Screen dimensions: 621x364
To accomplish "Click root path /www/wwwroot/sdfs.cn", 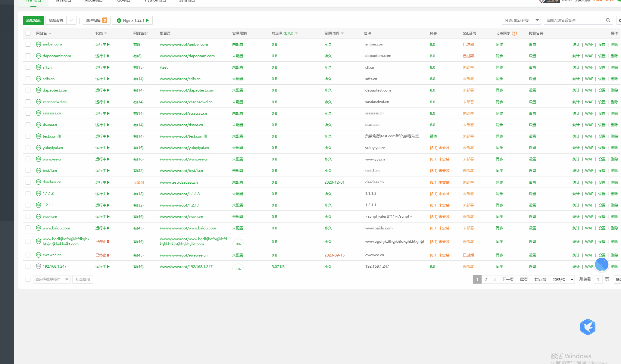I will click(180, 79).
